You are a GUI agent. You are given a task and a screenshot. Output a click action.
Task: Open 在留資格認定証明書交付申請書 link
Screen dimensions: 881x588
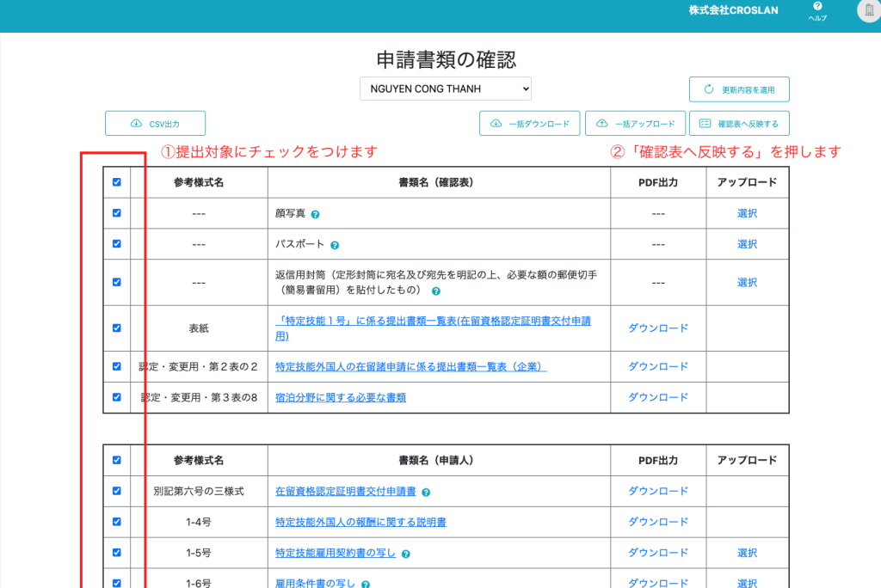(346, 492)
